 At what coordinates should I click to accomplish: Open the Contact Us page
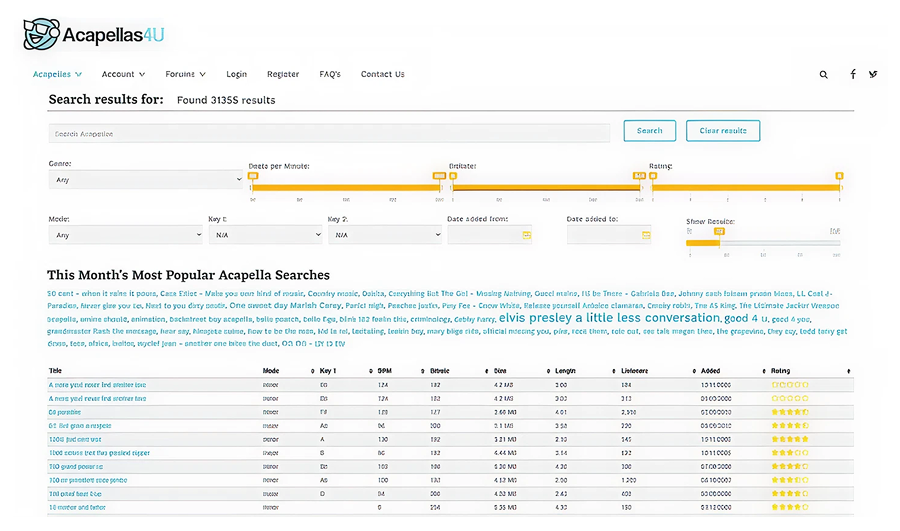click(x=382, y=74)
